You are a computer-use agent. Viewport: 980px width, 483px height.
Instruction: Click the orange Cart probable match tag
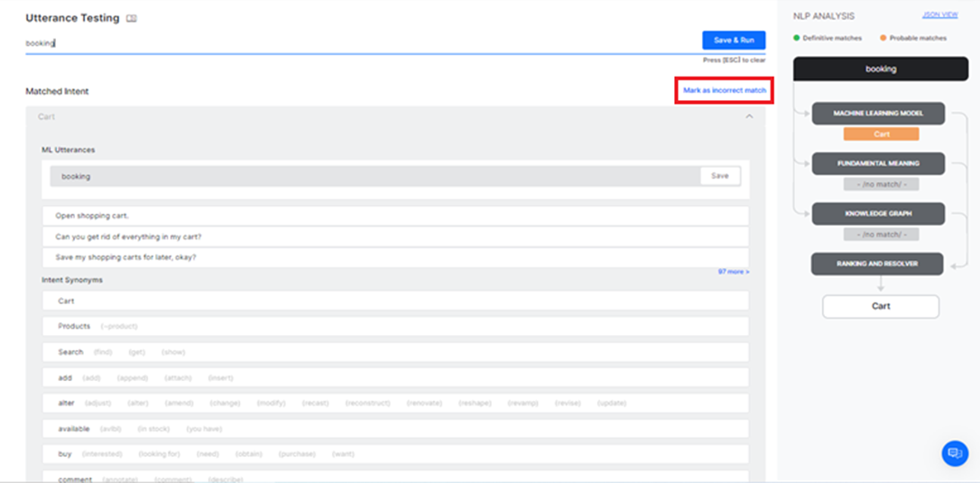pos(881,134)
